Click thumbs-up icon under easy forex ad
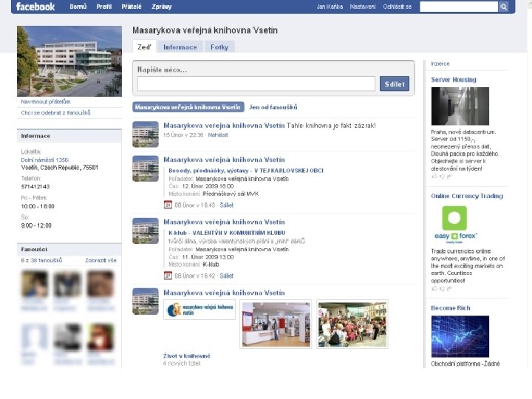 pos(434,289)
